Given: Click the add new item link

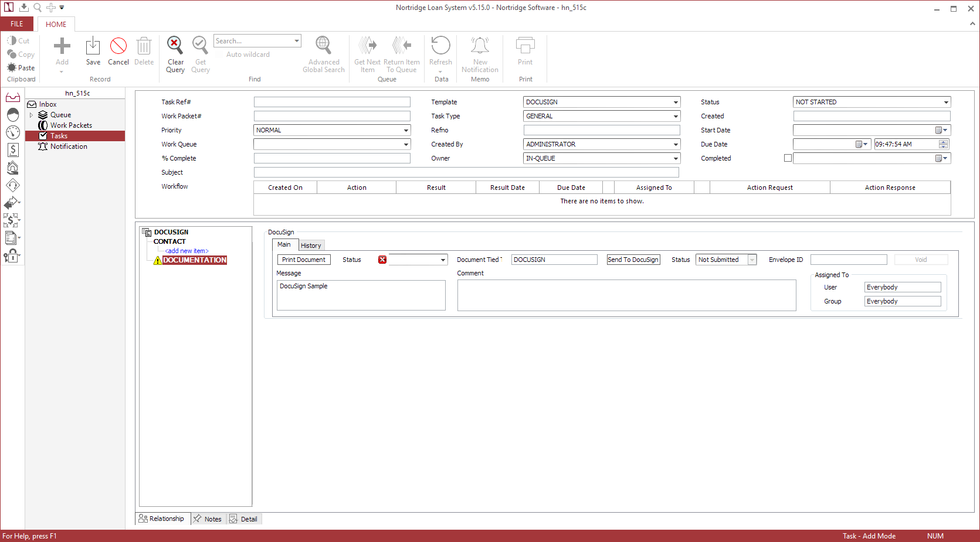Looking at the screenshot, I should pos(186,251).
